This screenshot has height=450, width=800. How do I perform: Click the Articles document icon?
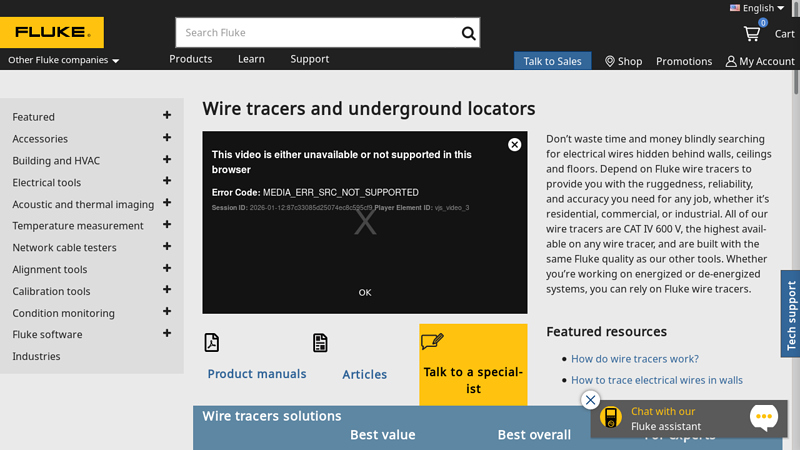click(320, 343)
